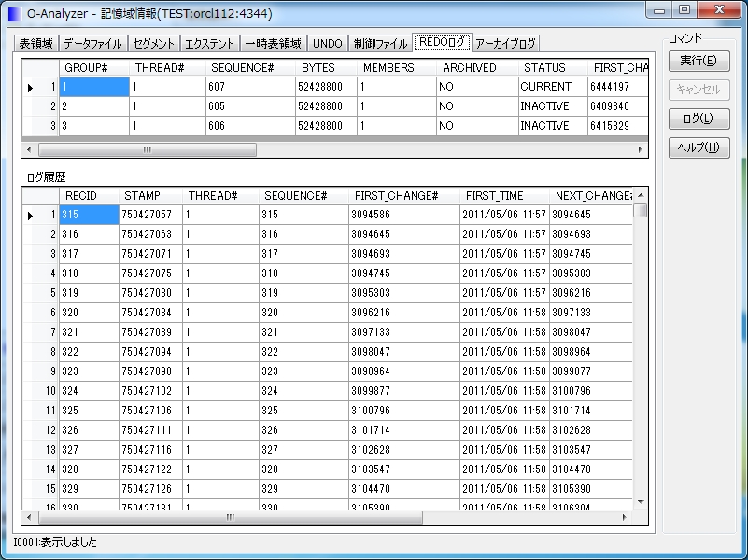This screenshot has width=748, height=560.
Task: Select the エクステント tab
Action: click(x=209, y=43)
